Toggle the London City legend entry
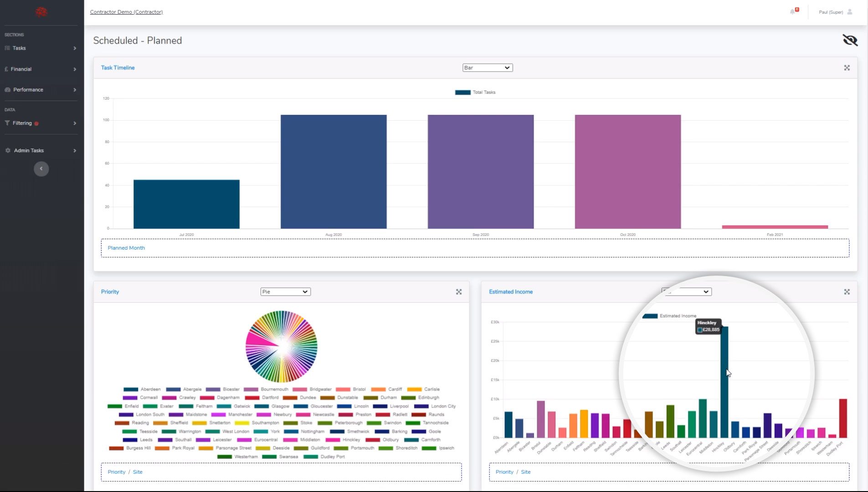Image resolution: width=868 pixels, height=492 pixels. 435,406
